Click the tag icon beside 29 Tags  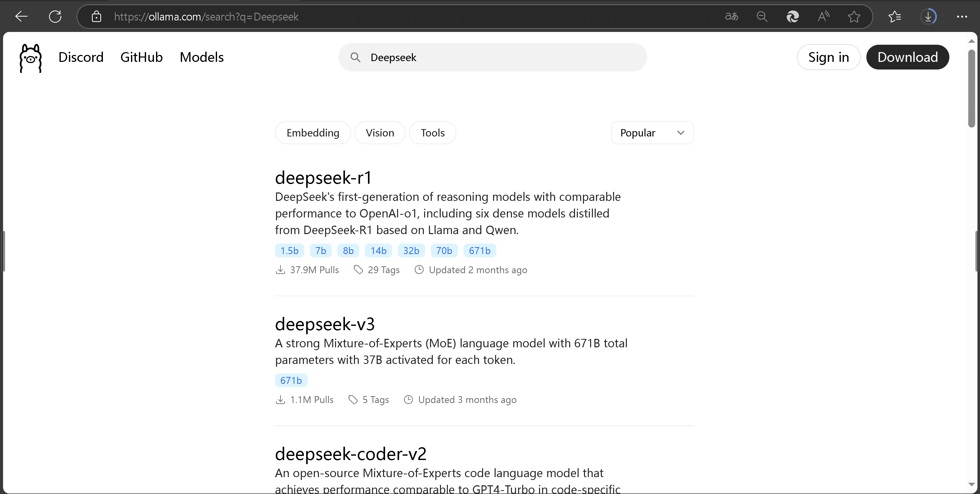[x=358, y=270]
